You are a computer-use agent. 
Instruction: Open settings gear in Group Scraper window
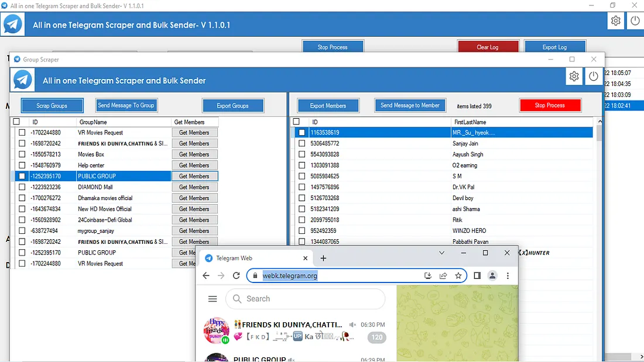pyautogui.click(x=574, y=77)
